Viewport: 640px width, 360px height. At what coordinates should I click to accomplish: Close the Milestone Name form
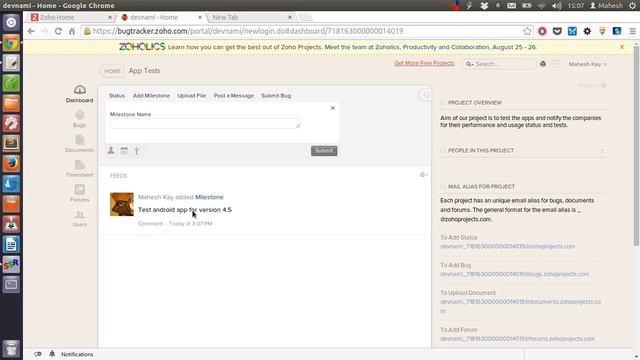(x=333, y=108)
